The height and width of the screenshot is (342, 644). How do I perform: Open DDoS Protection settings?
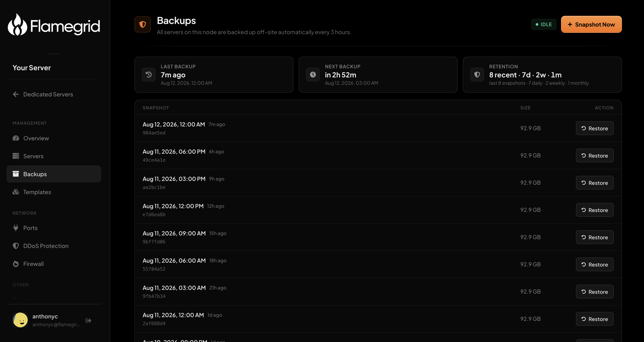(54, 246)
